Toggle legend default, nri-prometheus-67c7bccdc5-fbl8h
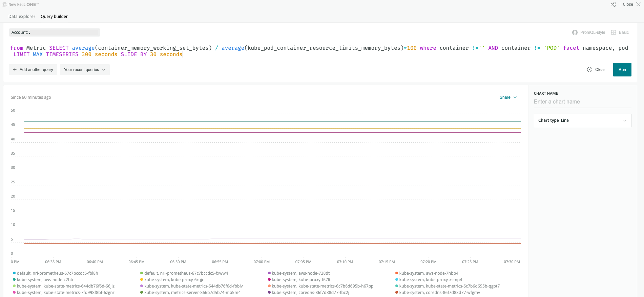Viewport: 644px width, 297px height. click(55, 273)
